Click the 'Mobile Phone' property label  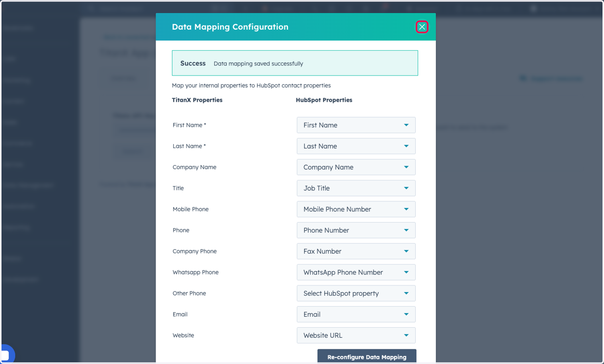click(x=190, y=209)
